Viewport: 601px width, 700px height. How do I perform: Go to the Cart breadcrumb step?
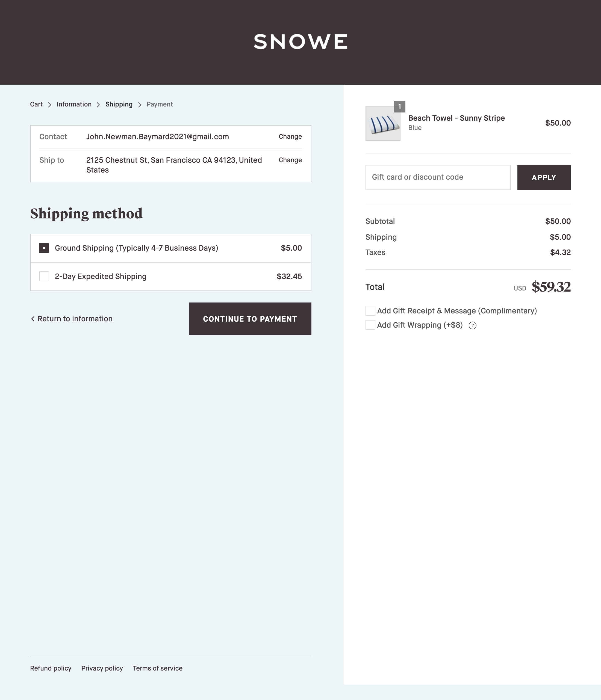(36, 104)
